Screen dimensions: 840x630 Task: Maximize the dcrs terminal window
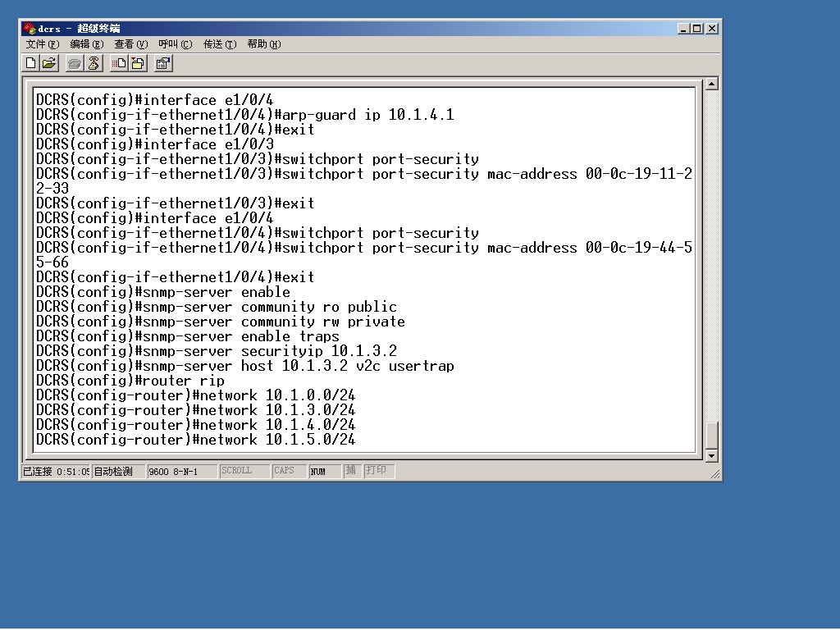click(x=696, y=29)
